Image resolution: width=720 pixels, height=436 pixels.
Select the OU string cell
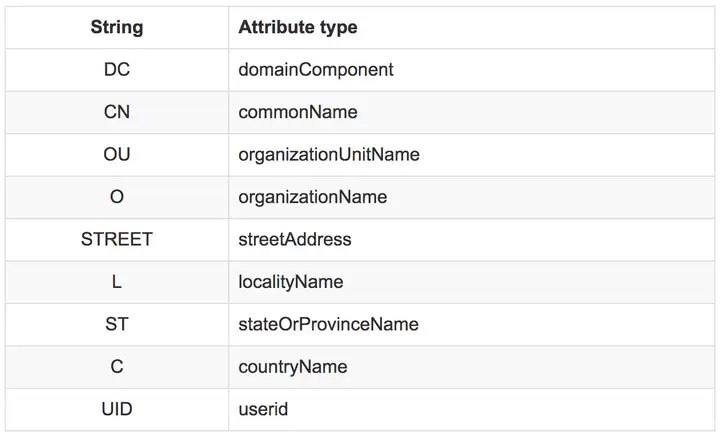click(117, 155)
